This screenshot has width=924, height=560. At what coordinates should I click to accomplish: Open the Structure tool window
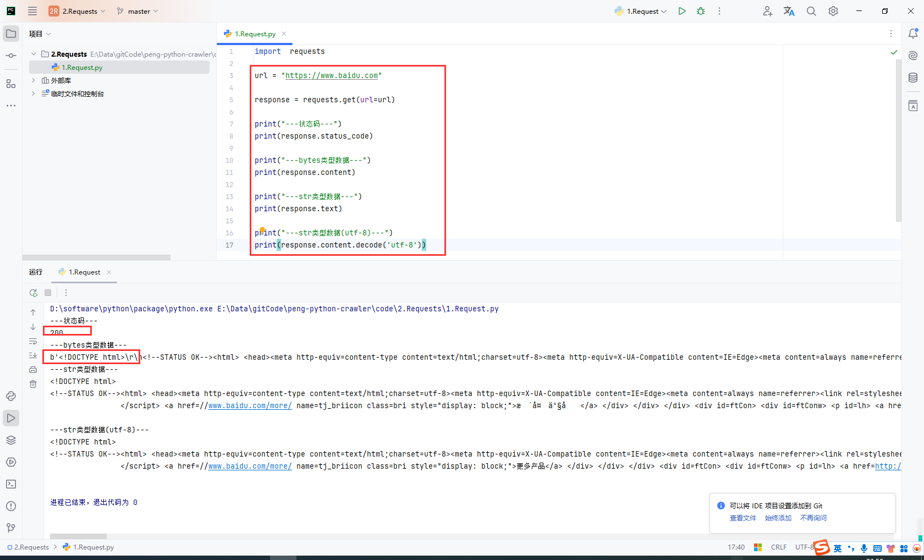click(11, 84)
